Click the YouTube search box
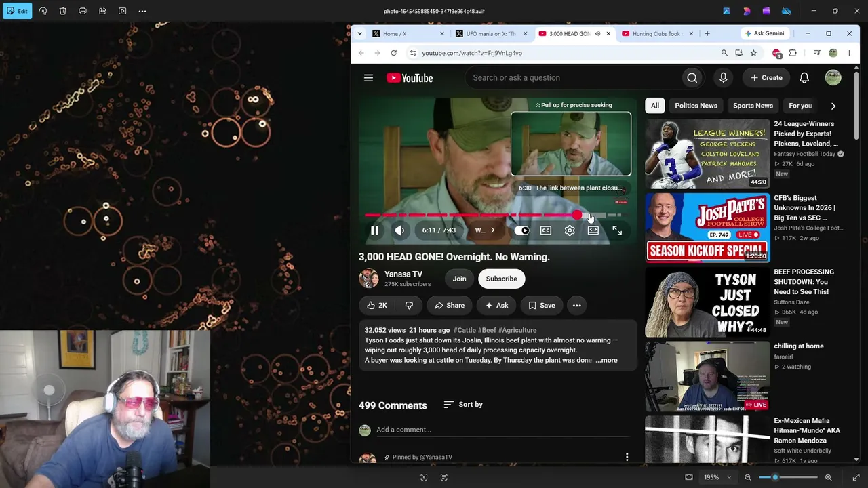 pos(573,78)
